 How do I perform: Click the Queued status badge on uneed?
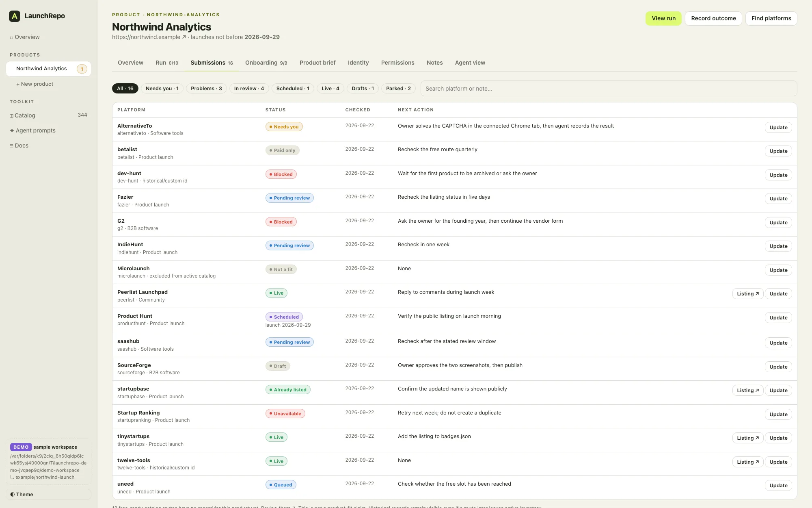click(281, 485)
